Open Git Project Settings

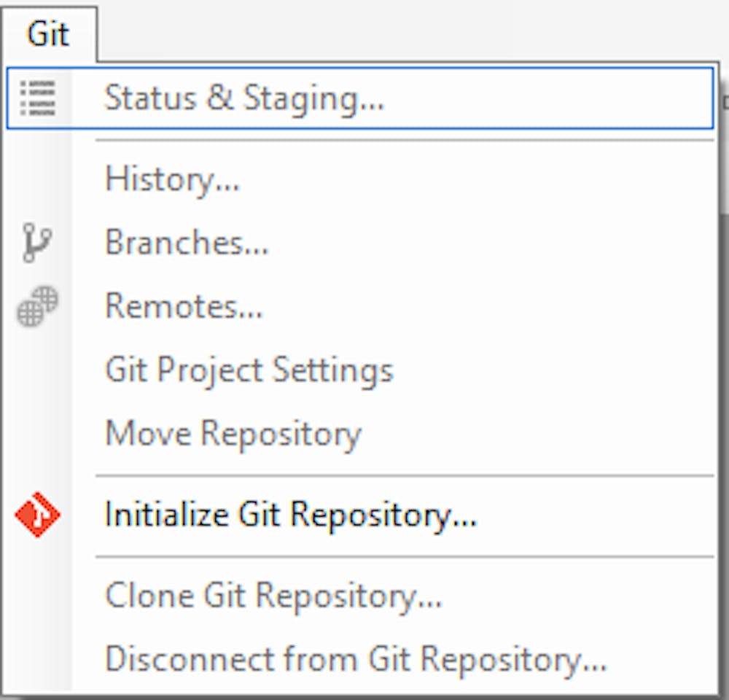249,370
